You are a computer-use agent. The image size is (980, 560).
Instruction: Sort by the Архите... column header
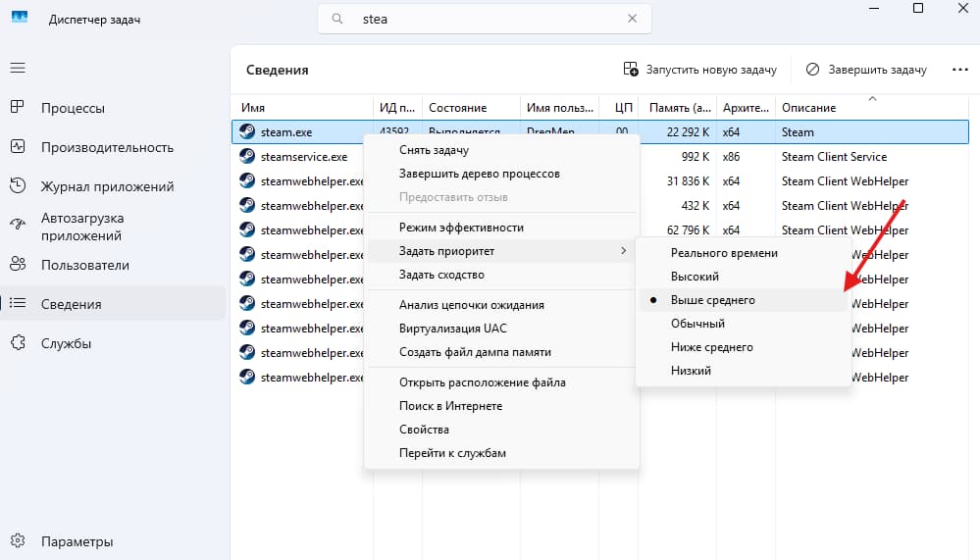tap(746, 108)
